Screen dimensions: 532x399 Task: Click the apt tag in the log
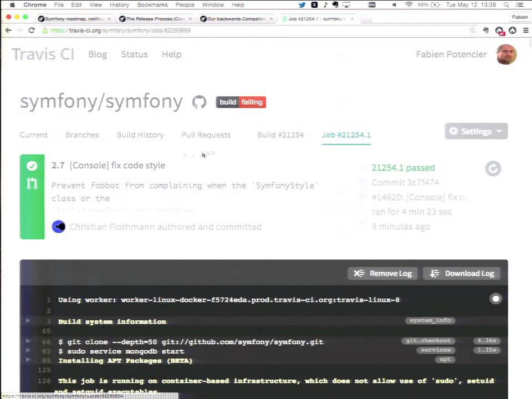(445, 359)
